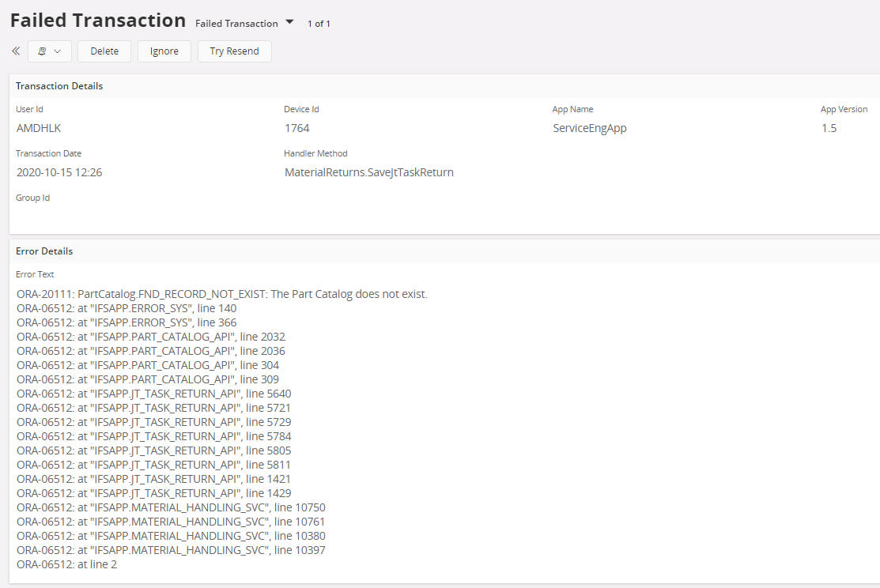Click the large Failed Transaction page title

[x=98, y=21]
